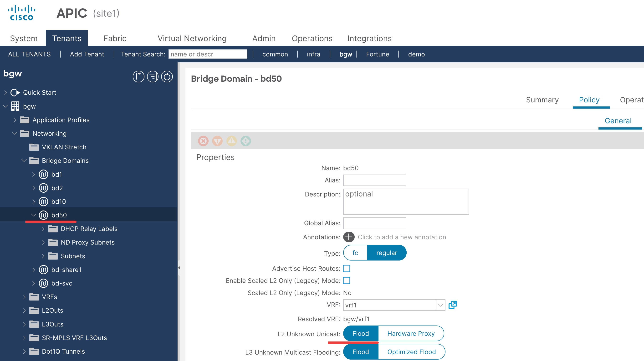Click the Bridge Domains folder icon

(x=34, y=161)
